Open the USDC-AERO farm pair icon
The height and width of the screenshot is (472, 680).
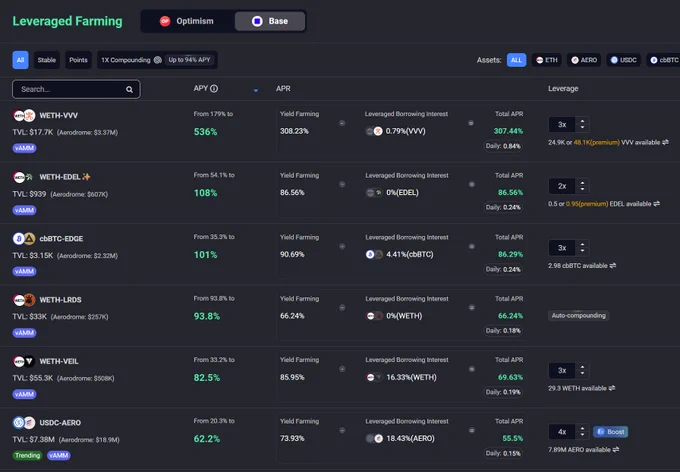(x=24, y=423)
